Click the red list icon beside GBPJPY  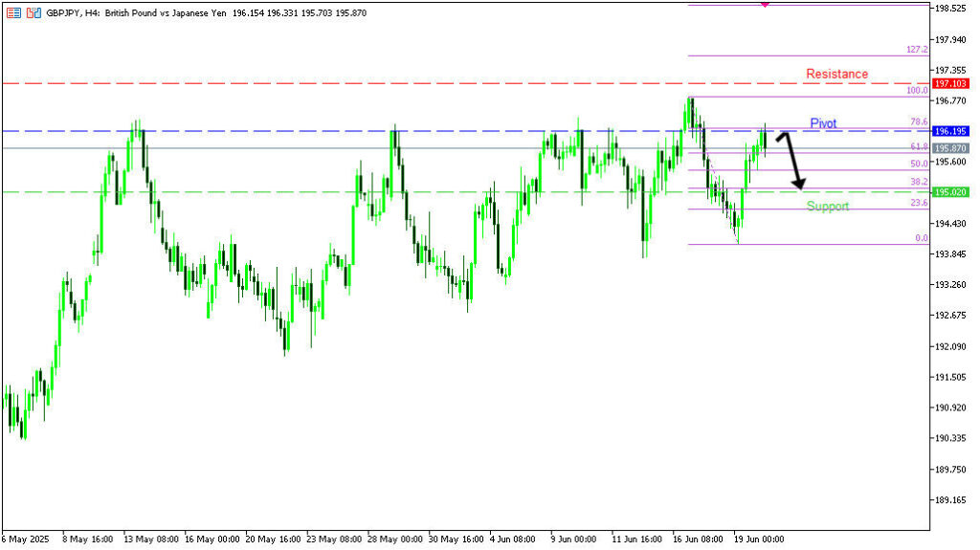(13, 13)
